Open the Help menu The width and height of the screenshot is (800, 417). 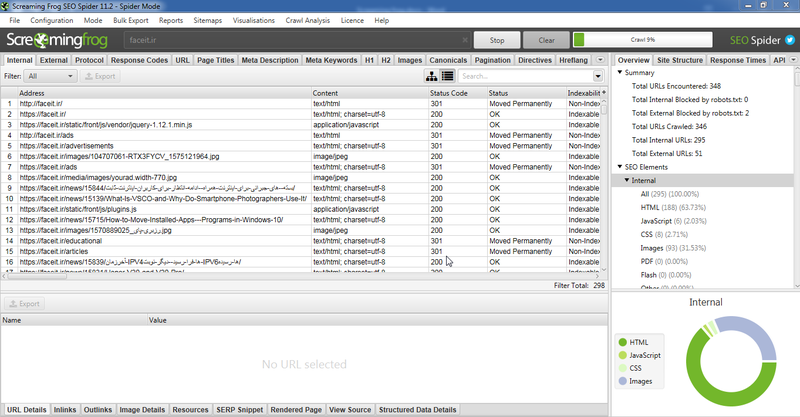coord(382,20)
